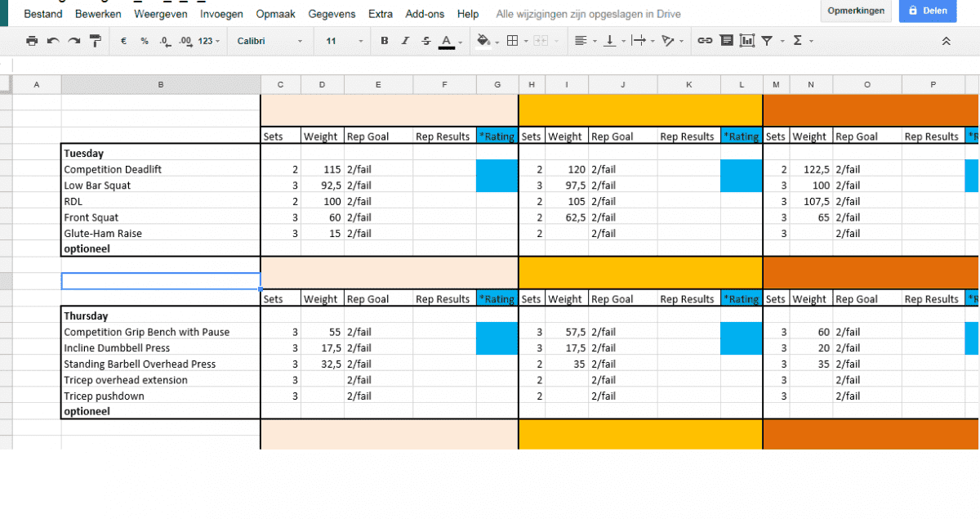
Task: Toggle strikethrough formatting
Action: 424,40
